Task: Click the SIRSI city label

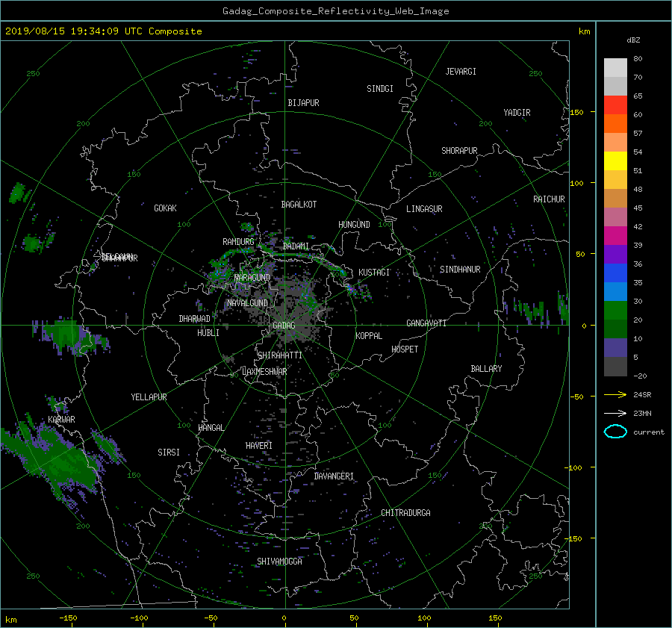Action: click(169, 453)
